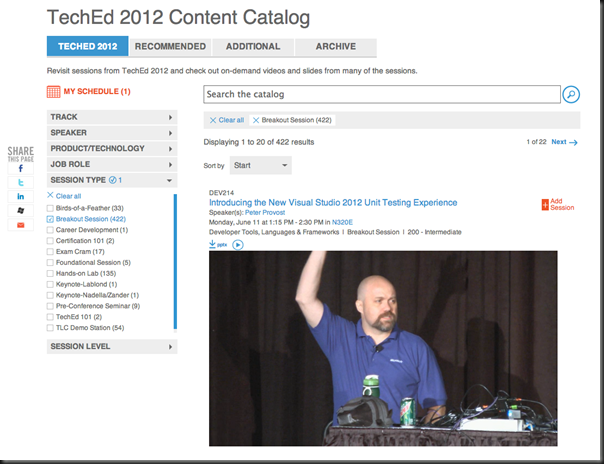Click the 'DEV214' session code
This screenshot has height=464, width=604.
coord(221,193)
